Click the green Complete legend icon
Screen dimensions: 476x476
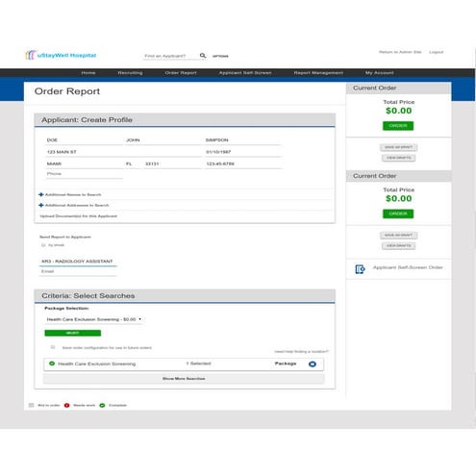point(102,405)
